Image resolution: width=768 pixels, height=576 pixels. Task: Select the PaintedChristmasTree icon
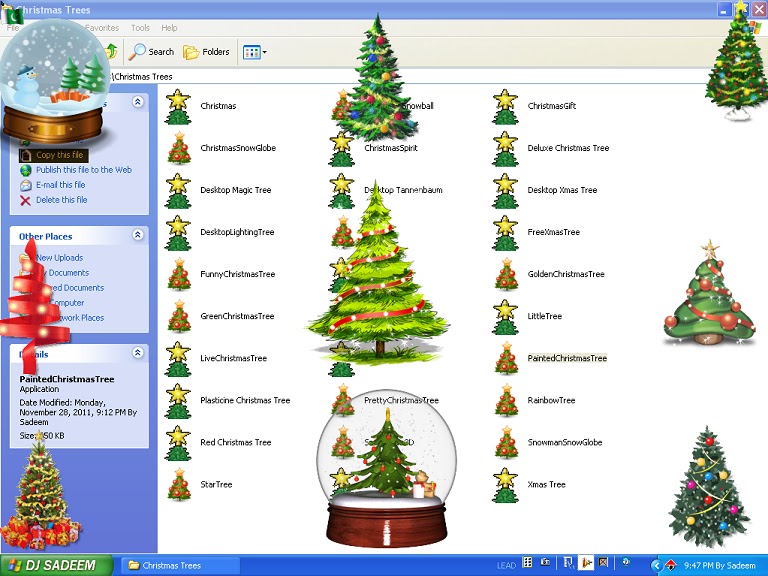(506, 359)
